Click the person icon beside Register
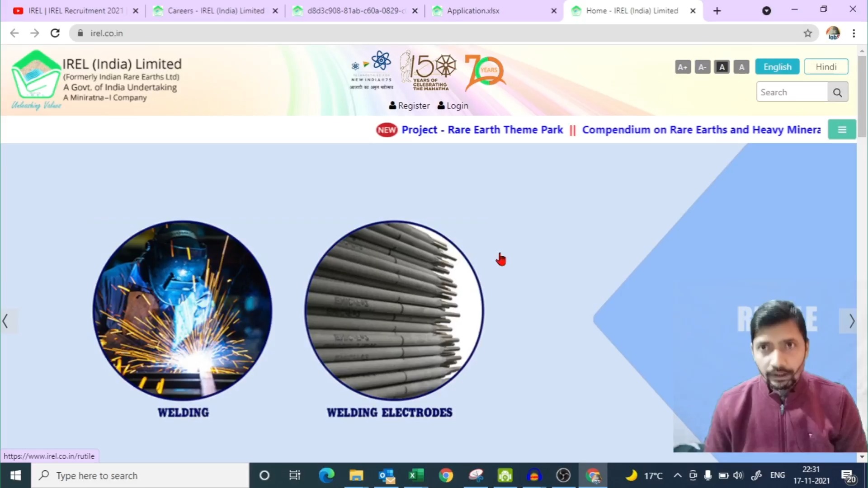Image resolution: width=868 pixels, height=488 pixels. coord(392,105)
